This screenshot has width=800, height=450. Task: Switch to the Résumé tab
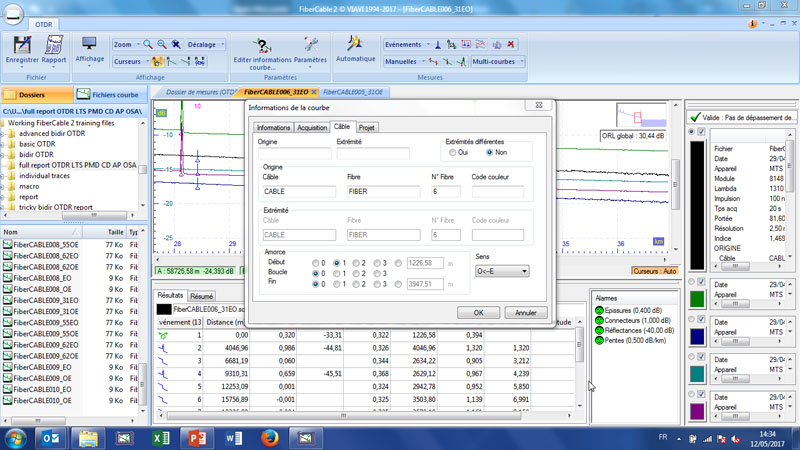pos(202,296)
